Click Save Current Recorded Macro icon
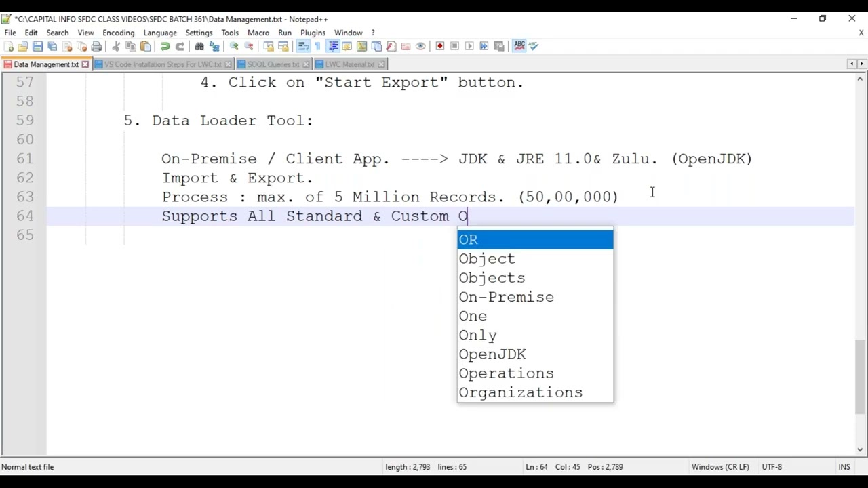 pos(499,46)
